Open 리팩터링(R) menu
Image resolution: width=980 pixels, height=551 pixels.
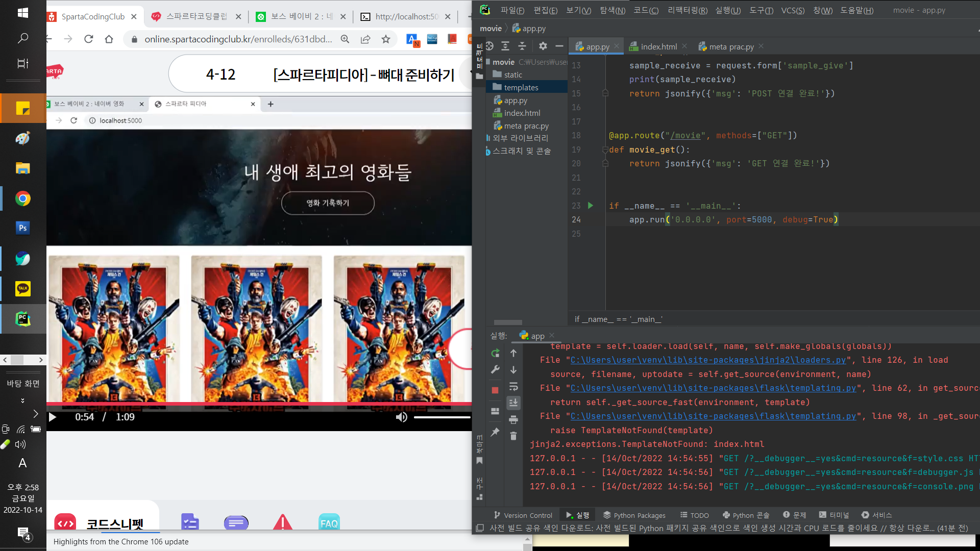[688, 10]
